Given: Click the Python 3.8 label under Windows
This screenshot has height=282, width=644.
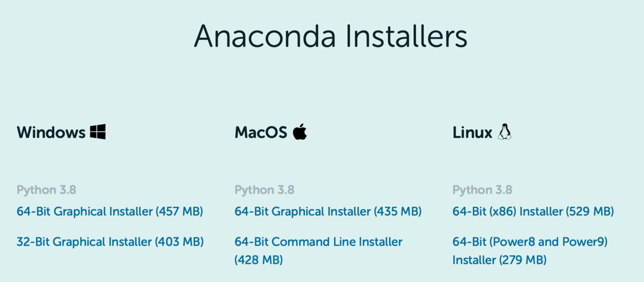Looking at the screenshot, I should [x=47, y=190].
